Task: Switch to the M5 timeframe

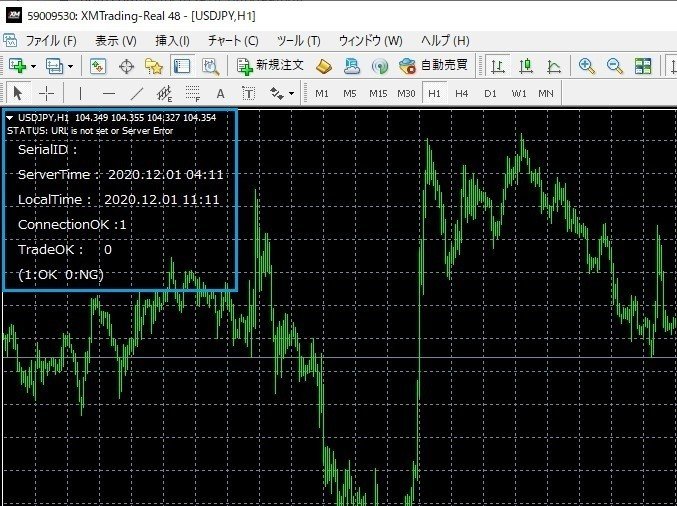Action: 350,93
